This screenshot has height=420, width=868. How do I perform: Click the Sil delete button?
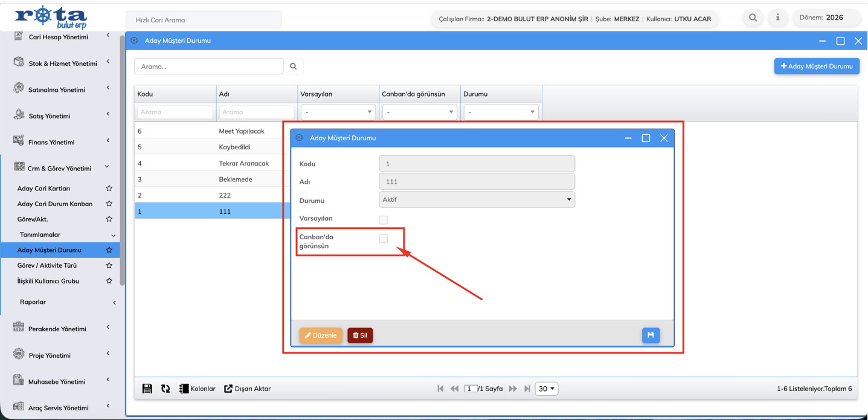tap(360, 335)
